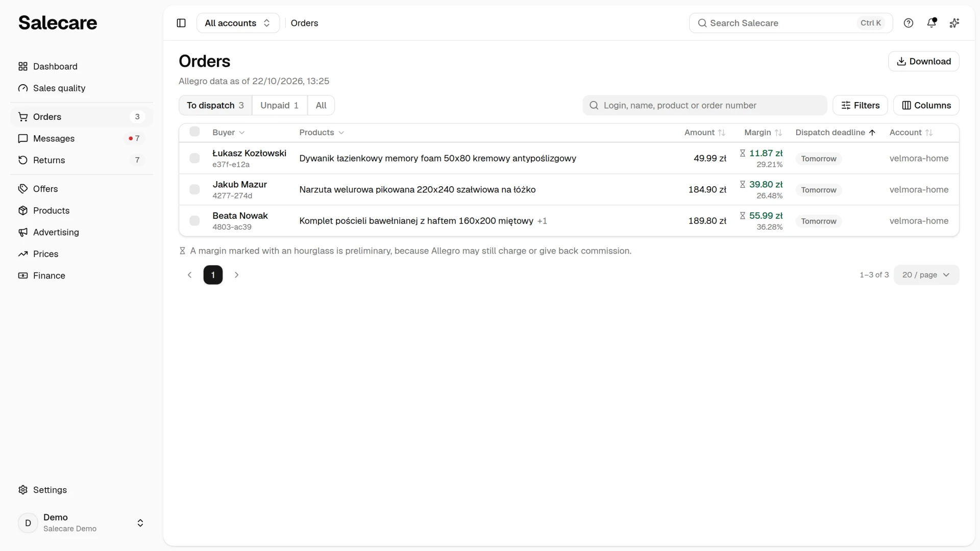Expand Buyer column header dropdown

(229, 133)
